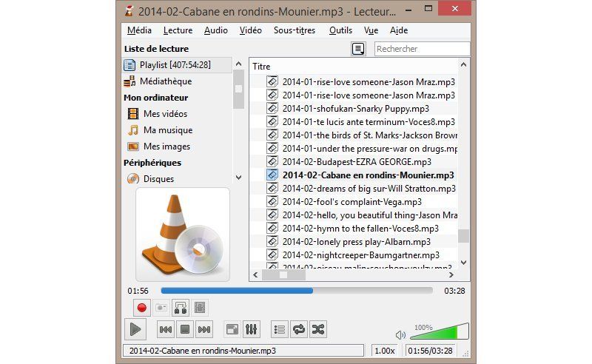
Task: Mute audio via the speaker icon
Action: tap(400, 334)
